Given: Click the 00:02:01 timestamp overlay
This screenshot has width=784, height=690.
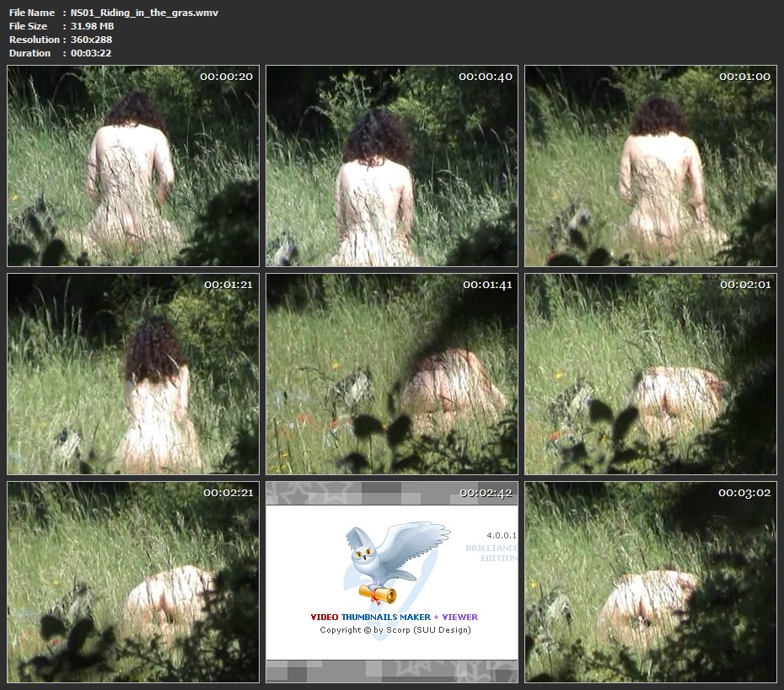Looking at the screenshot, I should point(745,285).
